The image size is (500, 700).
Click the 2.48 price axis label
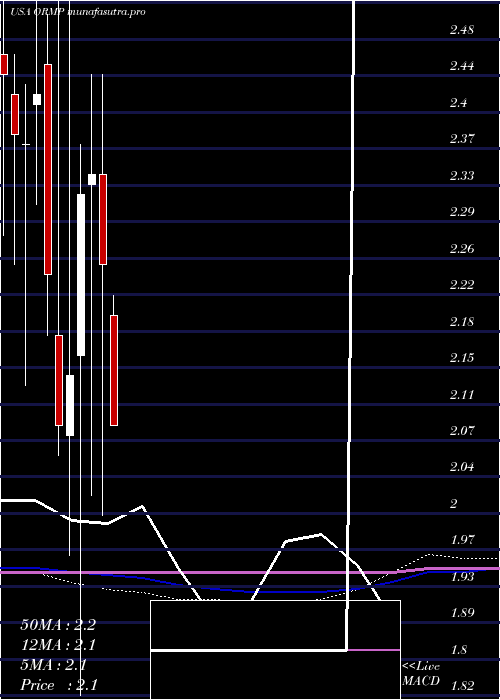pyautogui.click(x=462, y=30)
